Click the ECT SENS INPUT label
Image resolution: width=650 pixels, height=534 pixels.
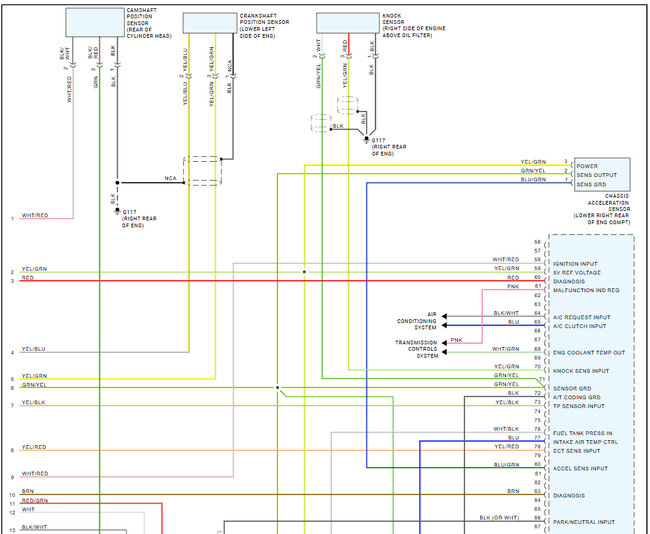click(576, 451)
